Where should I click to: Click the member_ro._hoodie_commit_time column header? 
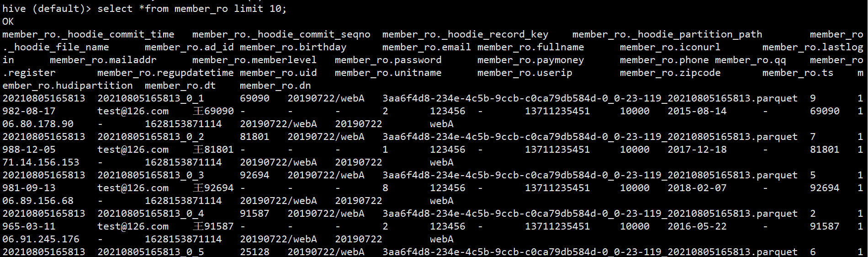click(88, 34)
